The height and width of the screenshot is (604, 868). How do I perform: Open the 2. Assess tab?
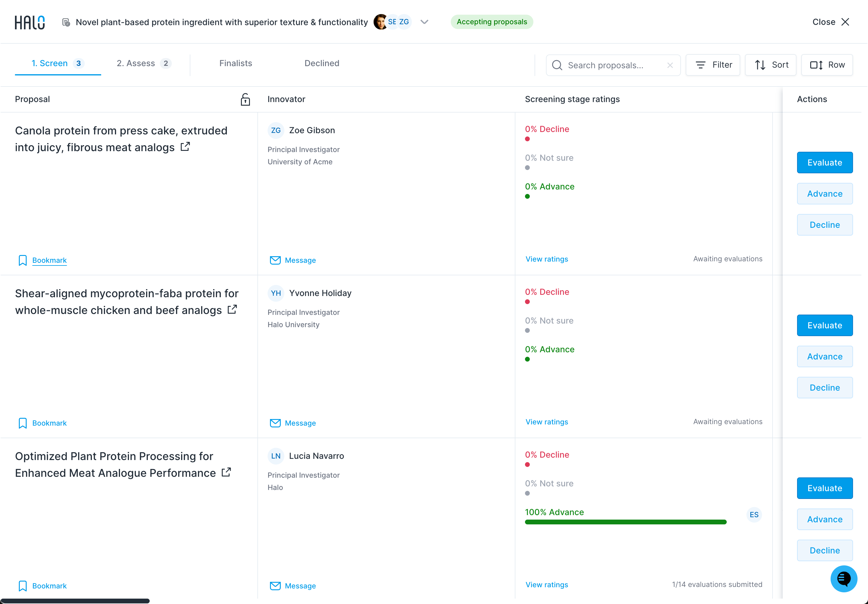click(x=144, y=63)
